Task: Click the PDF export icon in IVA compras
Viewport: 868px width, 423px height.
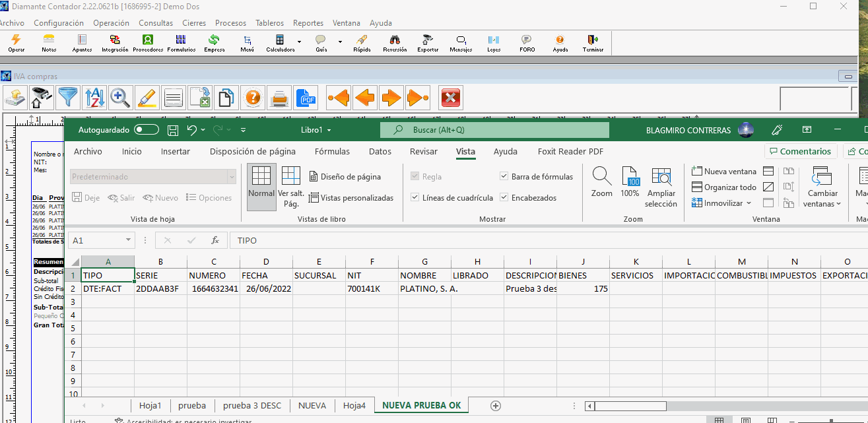Action: 306,98
